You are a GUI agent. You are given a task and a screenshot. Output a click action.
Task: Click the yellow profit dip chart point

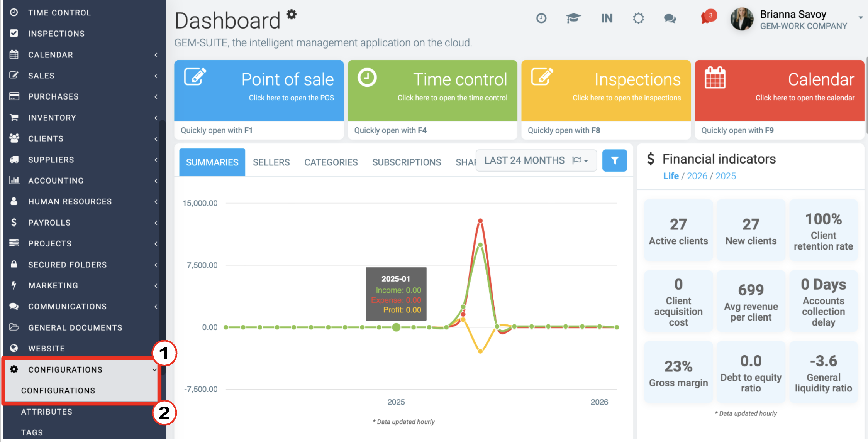coord(480,351)
